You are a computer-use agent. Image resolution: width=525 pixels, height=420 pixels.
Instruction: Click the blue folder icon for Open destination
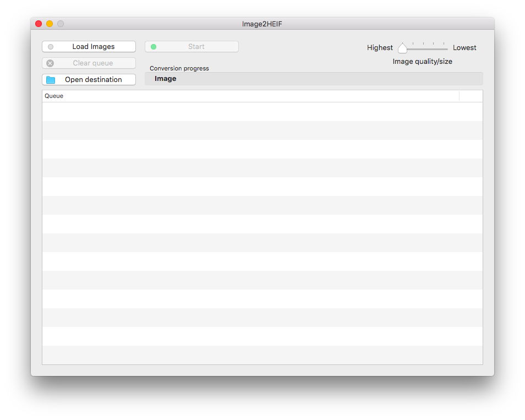click(51, 80)
